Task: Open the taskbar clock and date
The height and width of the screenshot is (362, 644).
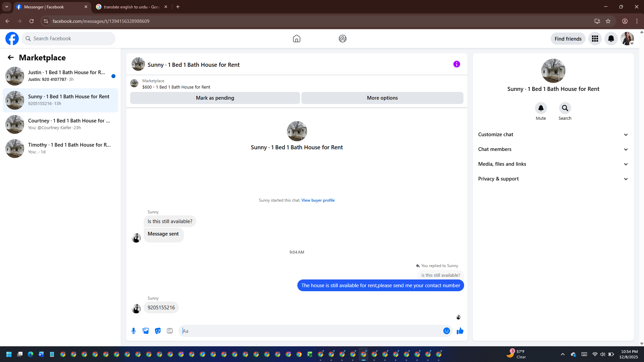Action: point(629,354)
